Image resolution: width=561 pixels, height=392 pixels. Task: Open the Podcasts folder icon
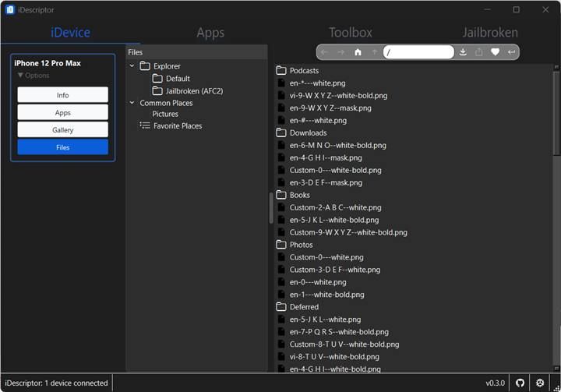[281, 70]
